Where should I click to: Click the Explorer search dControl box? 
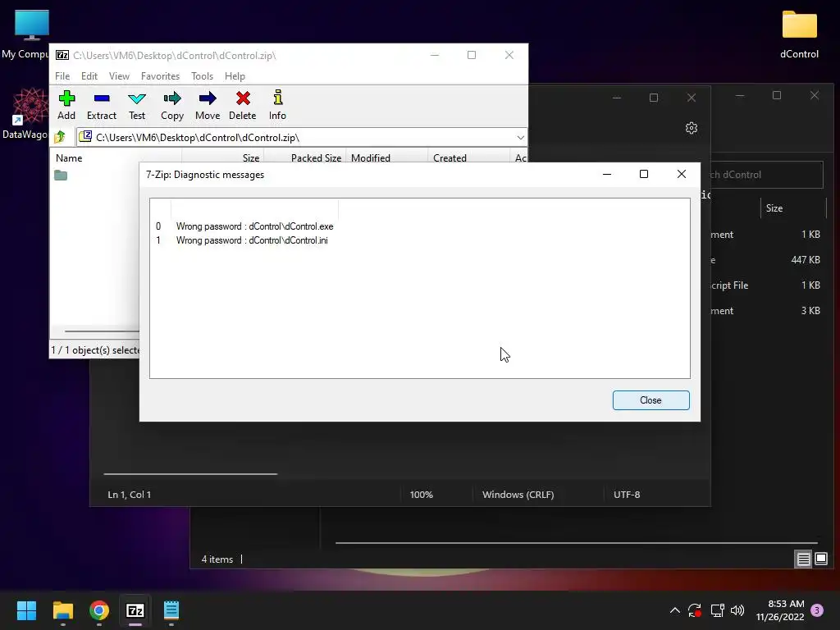tap(766, 175)
